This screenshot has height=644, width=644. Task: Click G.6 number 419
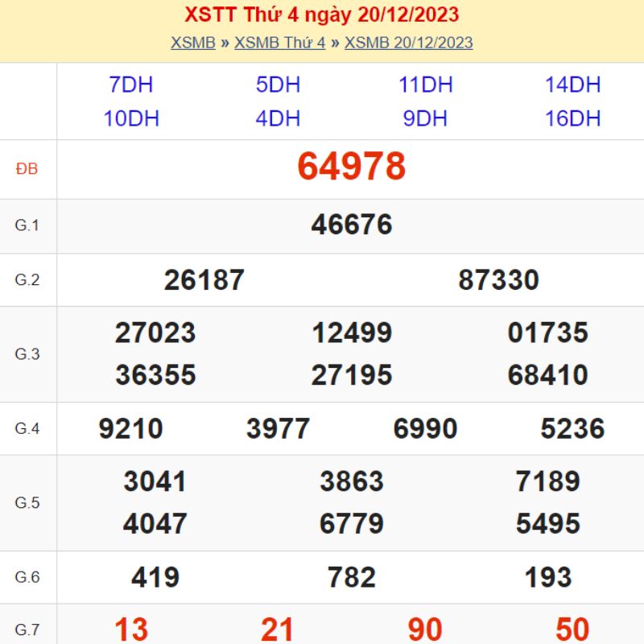[x=155, y=577]
